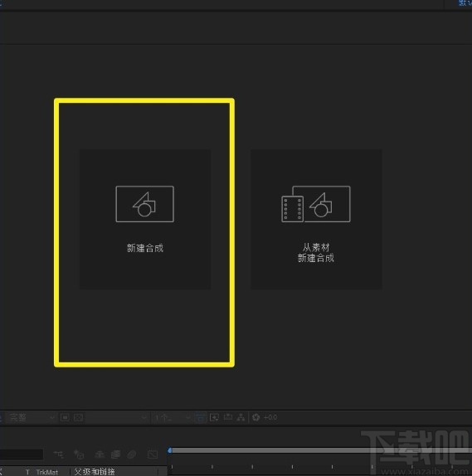The image size is (472, 476).
Task: Open the composition flowchart icon
Action: click(241, 418)
